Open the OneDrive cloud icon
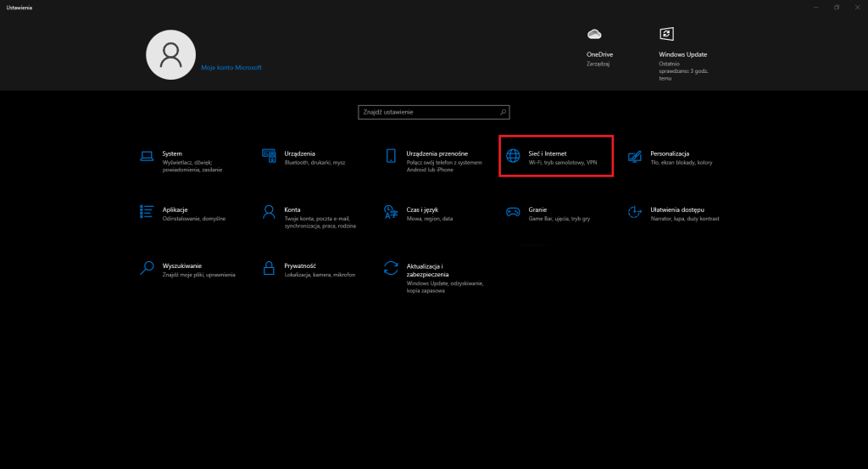868x469 pixels. point(594,34)
